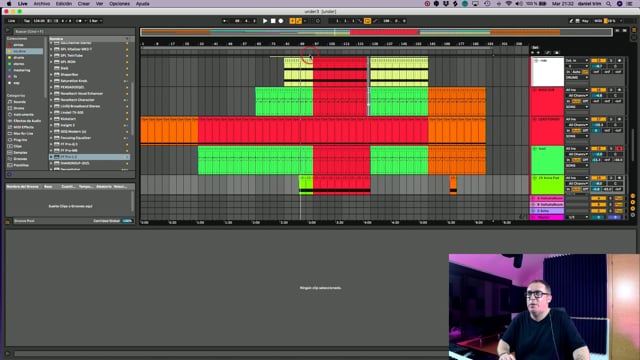
Task: Toggle the Draw Mode pencil icon
Action: tap(571, 21)
